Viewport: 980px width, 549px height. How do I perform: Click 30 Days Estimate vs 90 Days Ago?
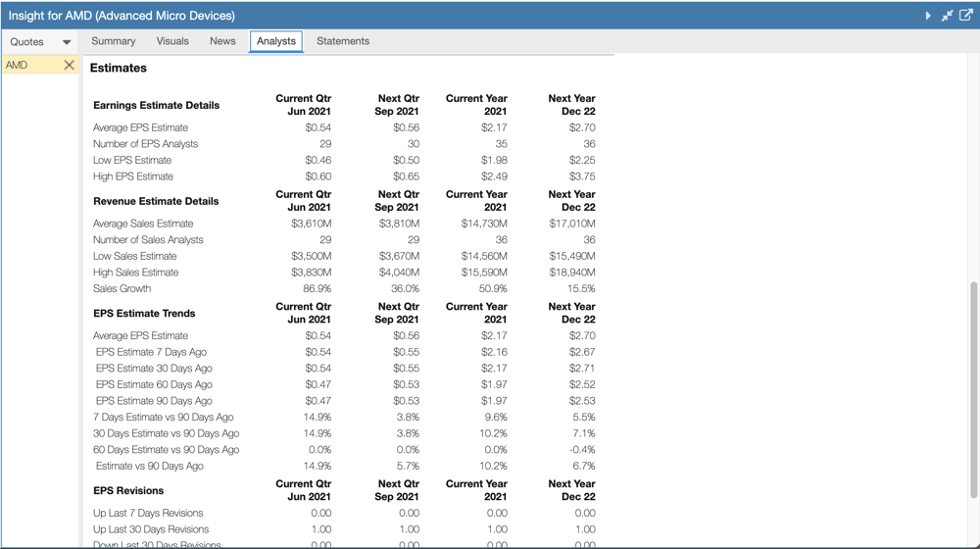click(x=167, y=433)
